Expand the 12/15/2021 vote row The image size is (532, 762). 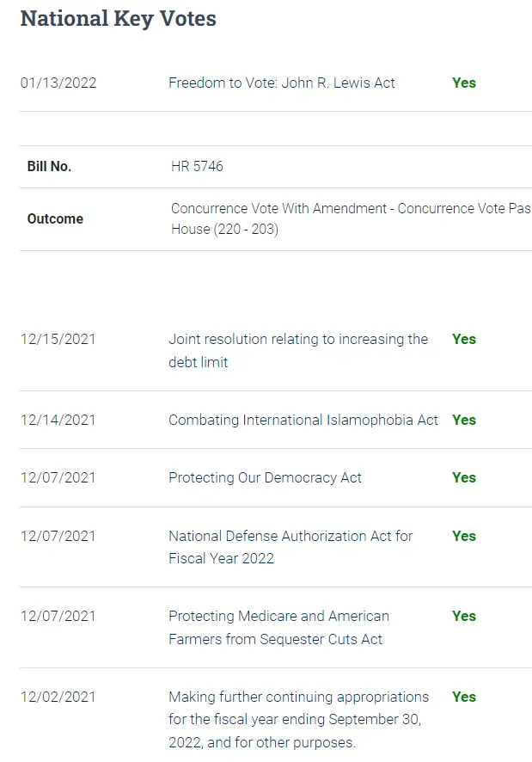click(58, 339)
